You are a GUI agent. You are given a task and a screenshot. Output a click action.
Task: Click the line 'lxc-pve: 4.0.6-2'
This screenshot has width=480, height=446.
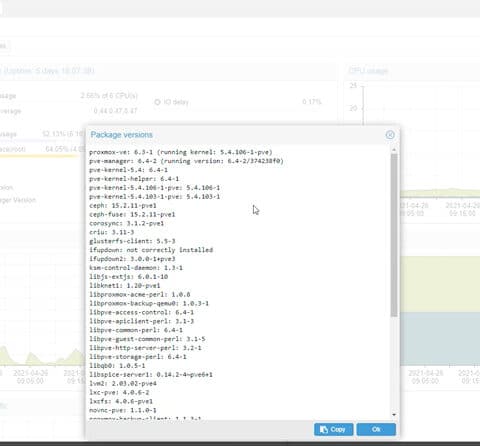[119, 392]
